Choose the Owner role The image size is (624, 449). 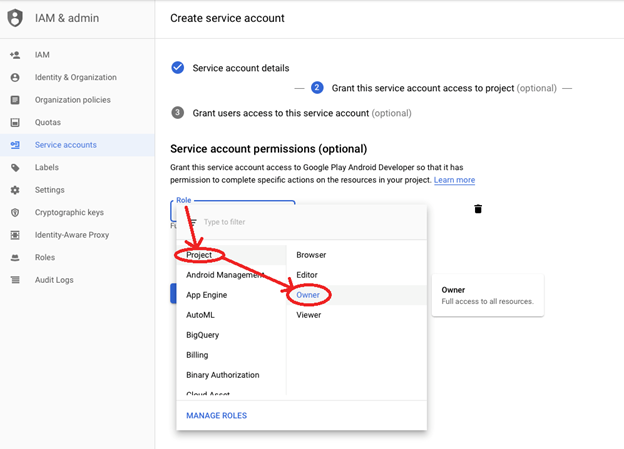tap(357, 295)
